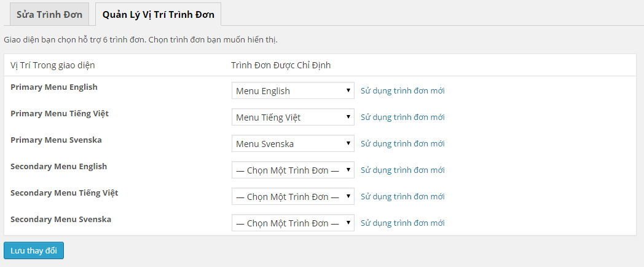644x267 pixels.
Task: Click the Vị Trí Trong giao diện column header
Action: pyautogui.click(x=53, y=65)
